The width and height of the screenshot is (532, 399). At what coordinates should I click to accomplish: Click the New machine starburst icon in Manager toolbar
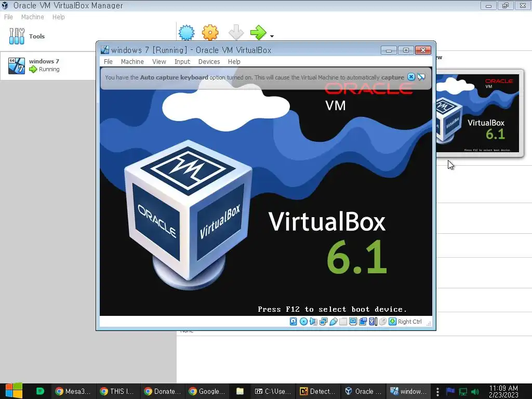pyautogui.click(x=187, y=33)
